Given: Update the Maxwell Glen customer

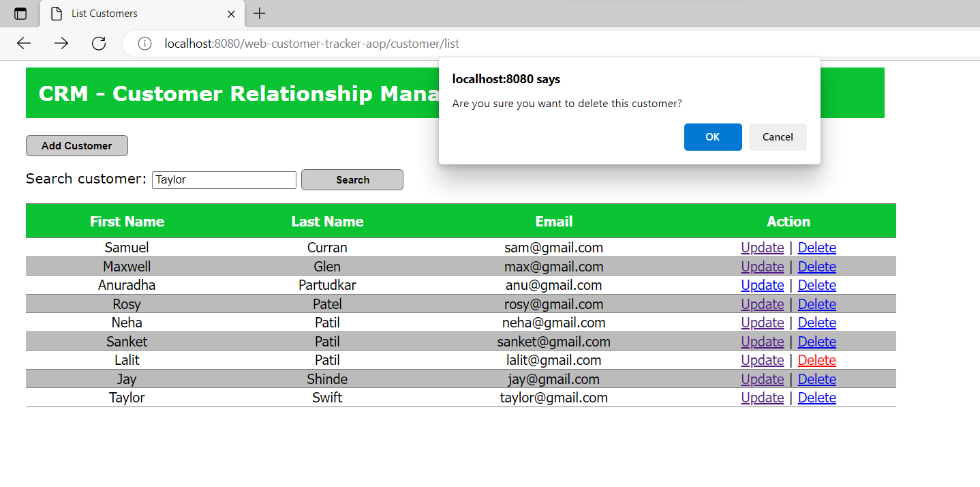Looking at the screenshot, I should pos(763,267).
